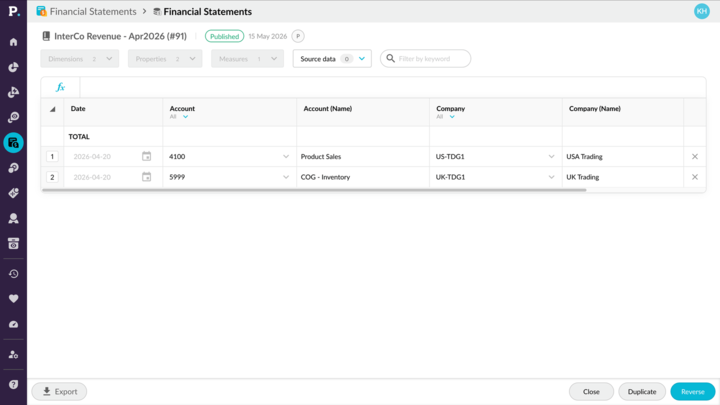Click the UK Trading cell

click(x=623, y=177)
